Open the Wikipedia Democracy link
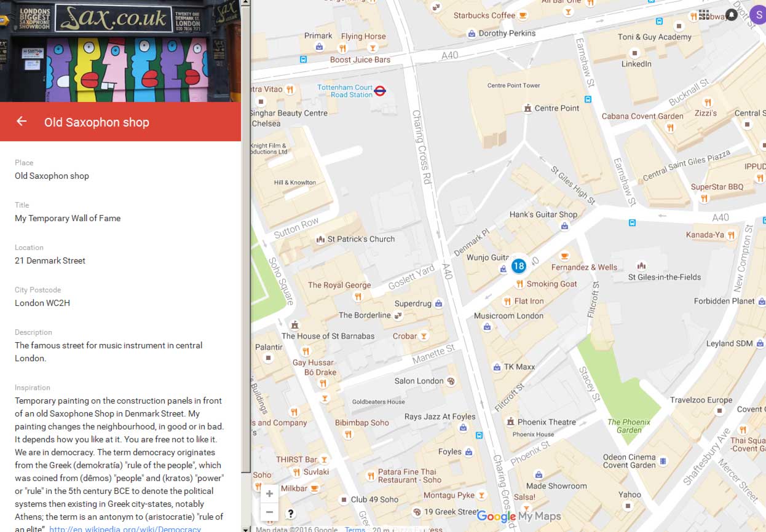766x532 pixels. coord(125,528)
